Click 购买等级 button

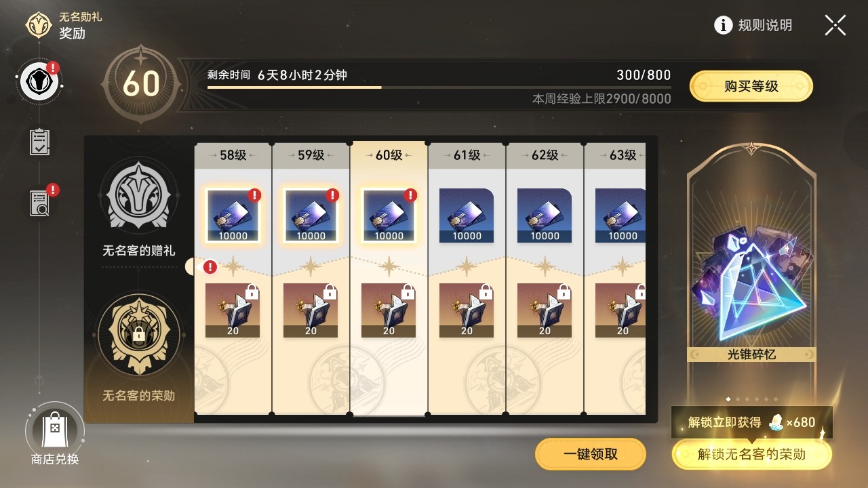pyautogui.click(x=751, y=86)
